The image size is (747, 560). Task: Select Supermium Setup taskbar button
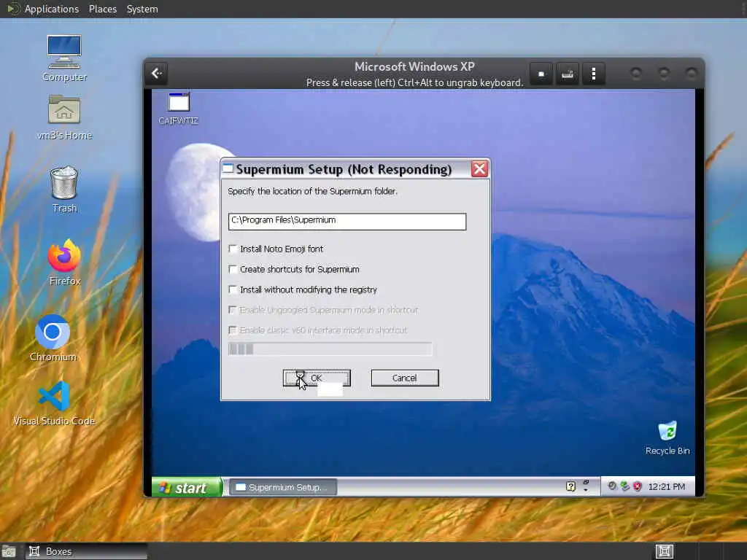[x=284, y=487]
